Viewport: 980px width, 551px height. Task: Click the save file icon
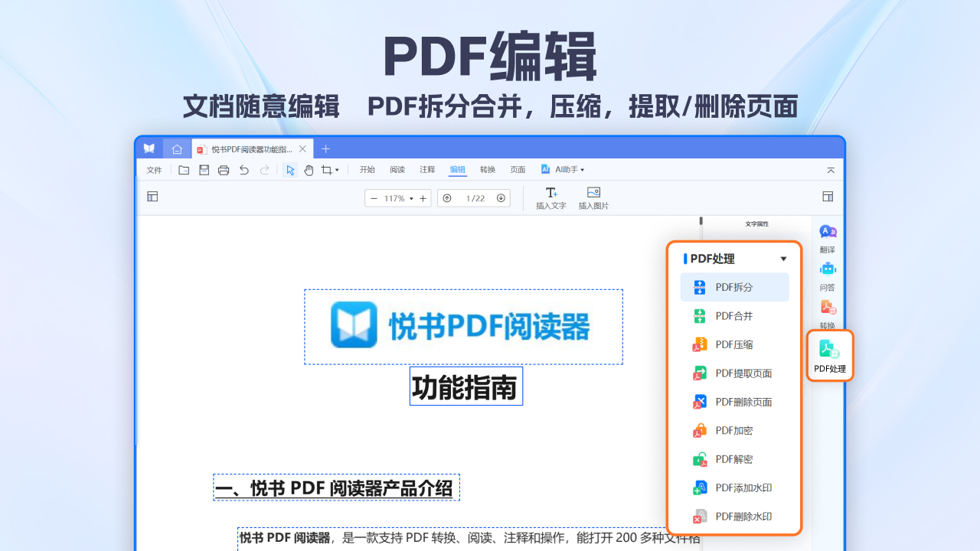pyautogui.click(x=203, y=170)
